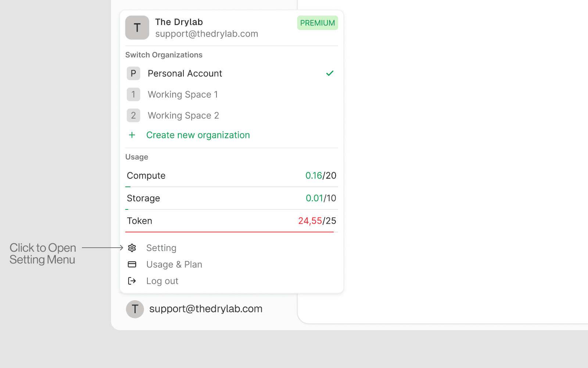Click the Switch Organizations section heading
588x368 pixels.
pos(164,55)
